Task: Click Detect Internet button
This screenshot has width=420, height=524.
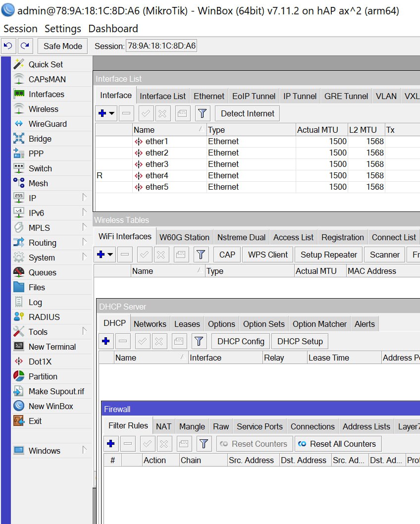Action: 247,113
